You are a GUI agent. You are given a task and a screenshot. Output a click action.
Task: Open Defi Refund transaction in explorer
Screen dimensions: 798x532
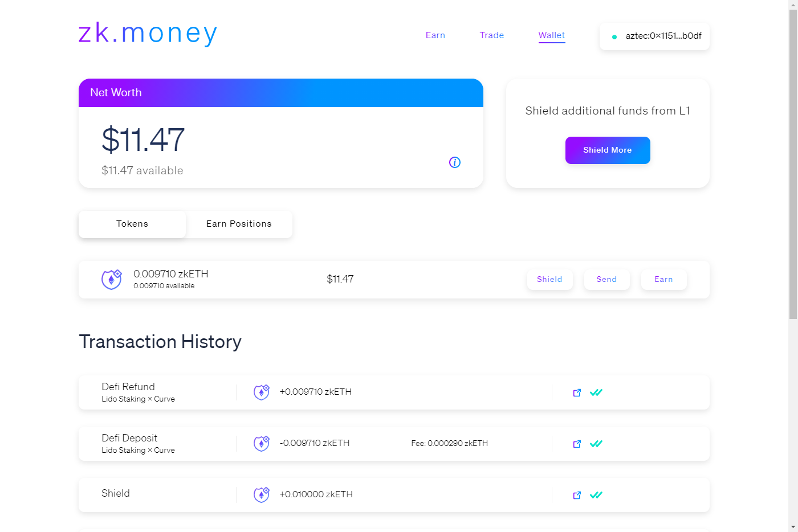(x=577, y=392)
